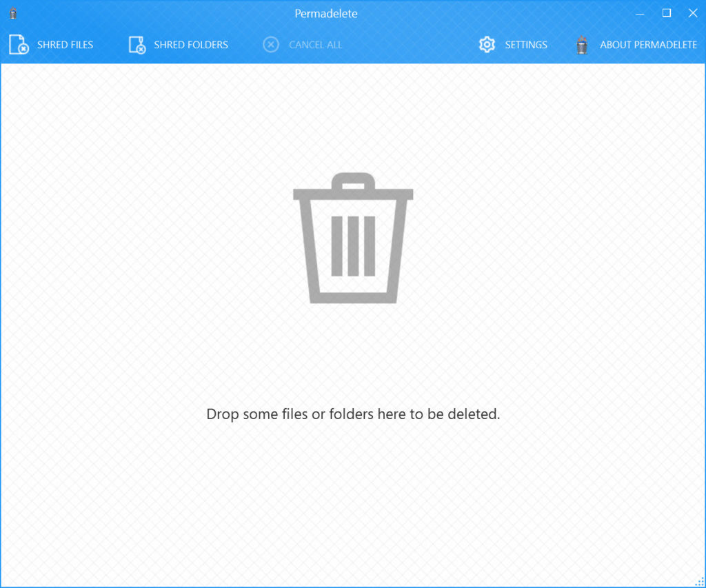Image resolution: width=706 pixels, height=588 pixels.
Task: Click the empty drop area below the message
Action: [x=353, y=503]
